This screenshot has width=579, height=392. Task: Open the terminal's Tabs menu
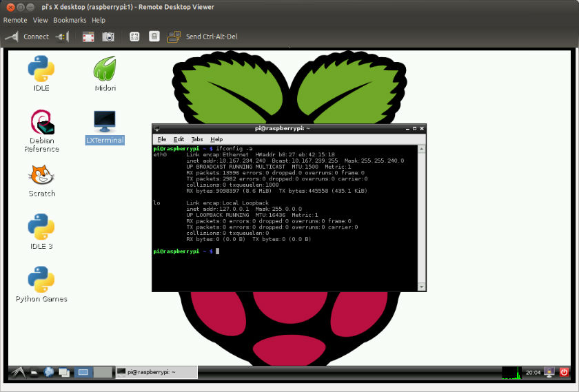point(197,139)
